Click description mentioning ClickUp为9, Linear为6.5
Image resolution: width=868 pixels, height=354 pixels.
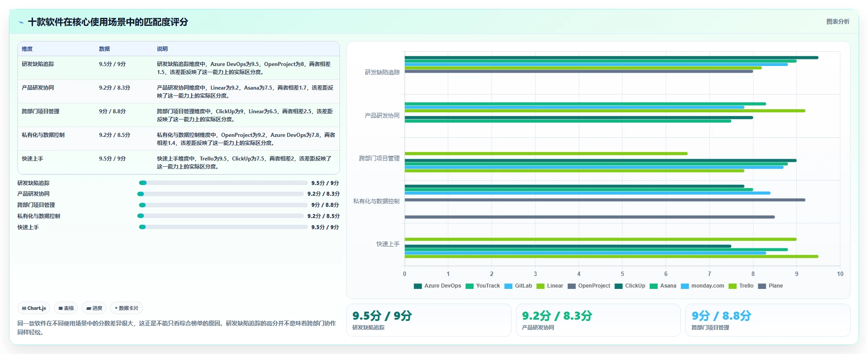point(245,115)
